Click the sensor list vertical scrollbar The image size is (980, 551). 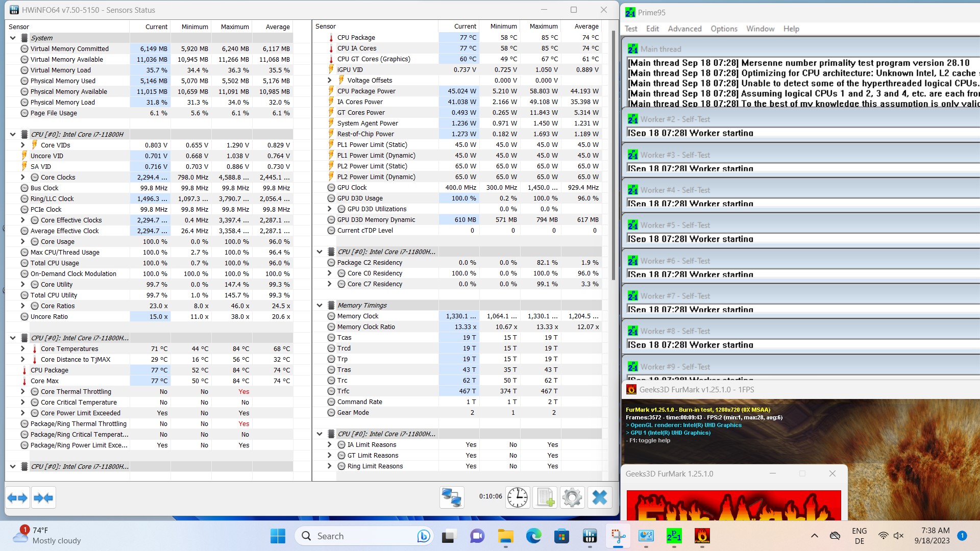click(x=614, y=153)
